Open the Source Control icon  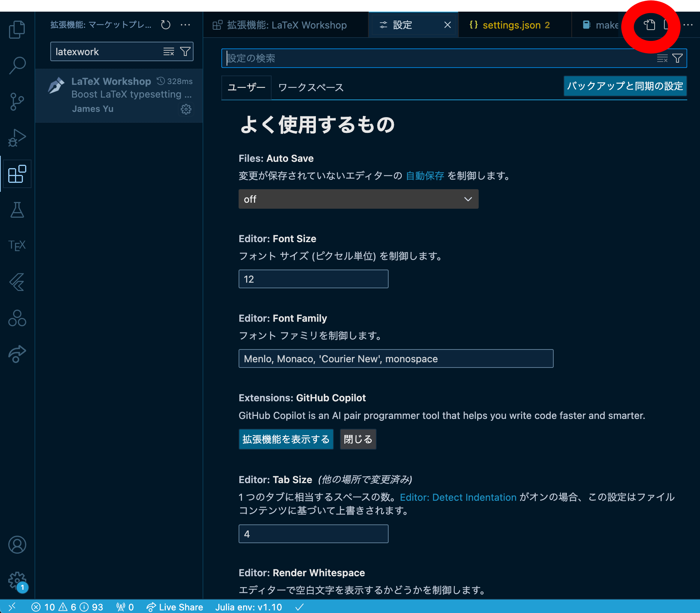17,101
